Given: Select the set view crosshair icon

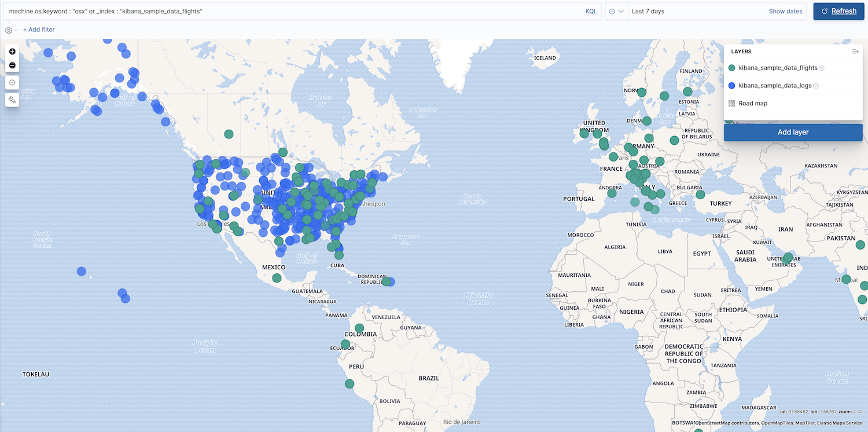Looking at the screenshot, I should coord(12,82).
